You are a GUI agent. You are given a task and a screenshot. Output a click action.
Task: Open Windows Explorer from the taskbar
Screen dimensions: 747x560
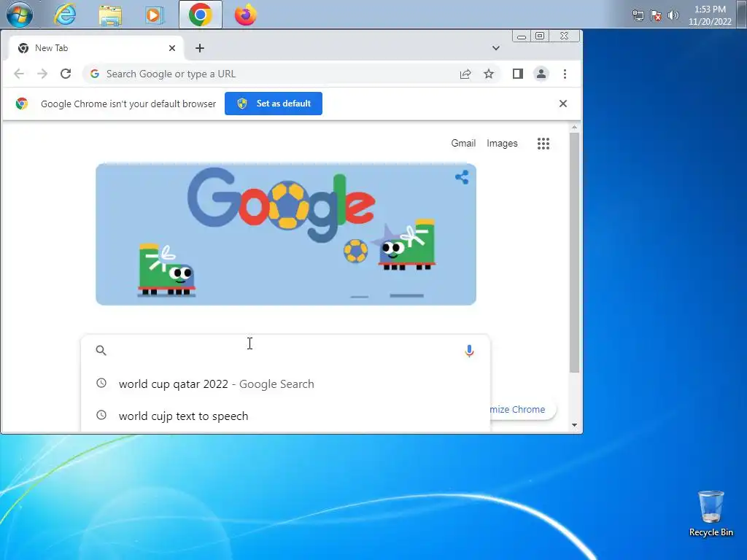[x=110, y=15]
